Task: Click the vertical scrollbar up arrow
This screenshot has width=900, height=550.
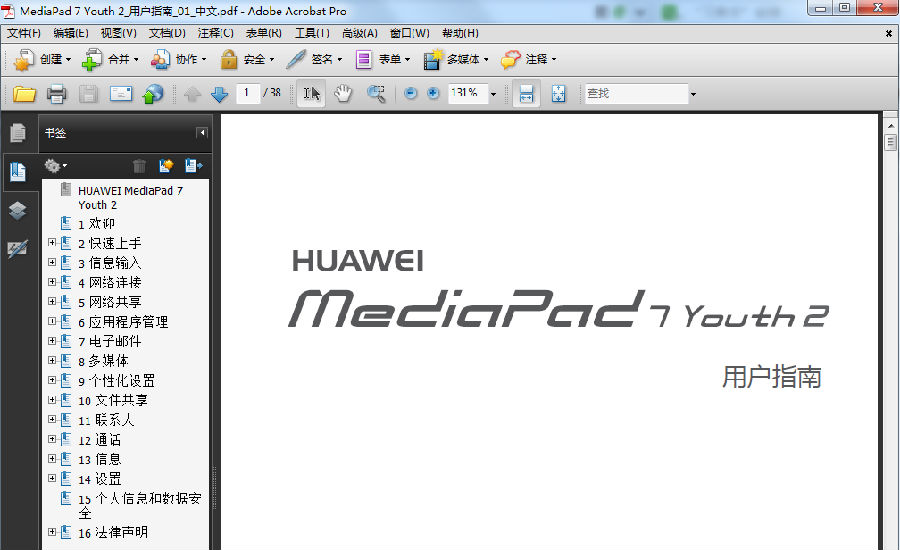Action: click(890, 125)
